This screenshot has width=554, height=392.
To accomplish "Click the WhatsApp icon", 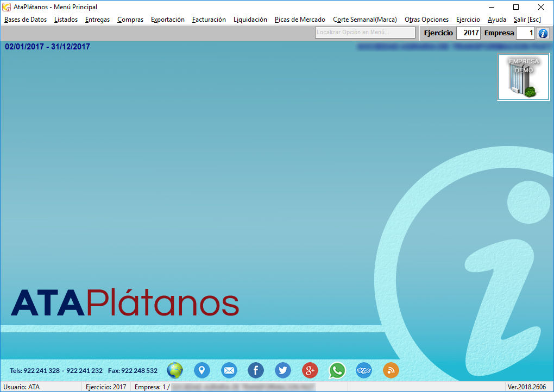I will 337,370.
